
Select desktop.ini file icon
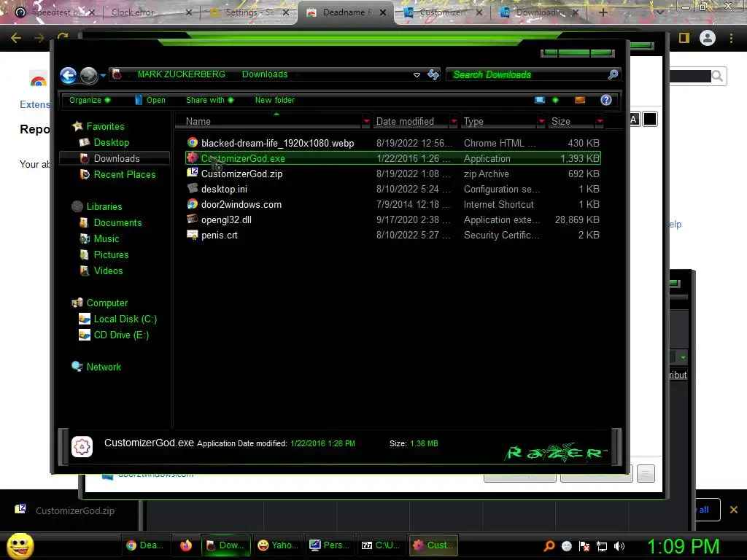tap(193, 188)
